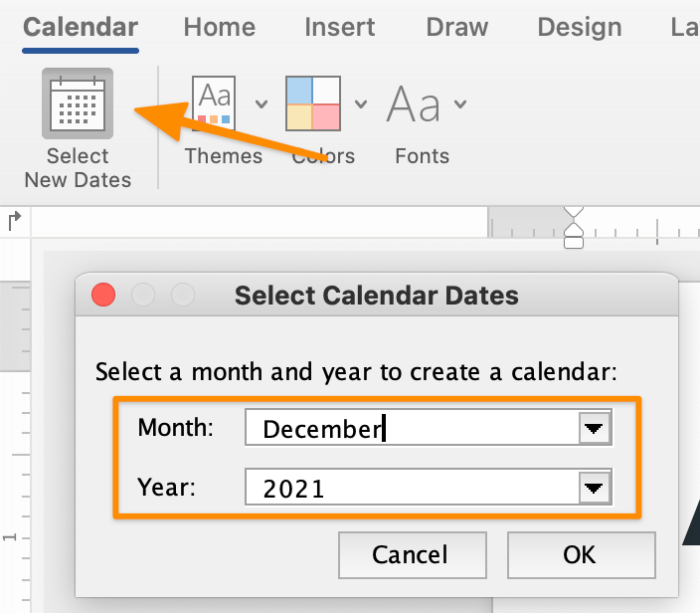The width and height of the screenshot is (700, 613).
Task: Open the Design ribbon tab
Action: 580,27
